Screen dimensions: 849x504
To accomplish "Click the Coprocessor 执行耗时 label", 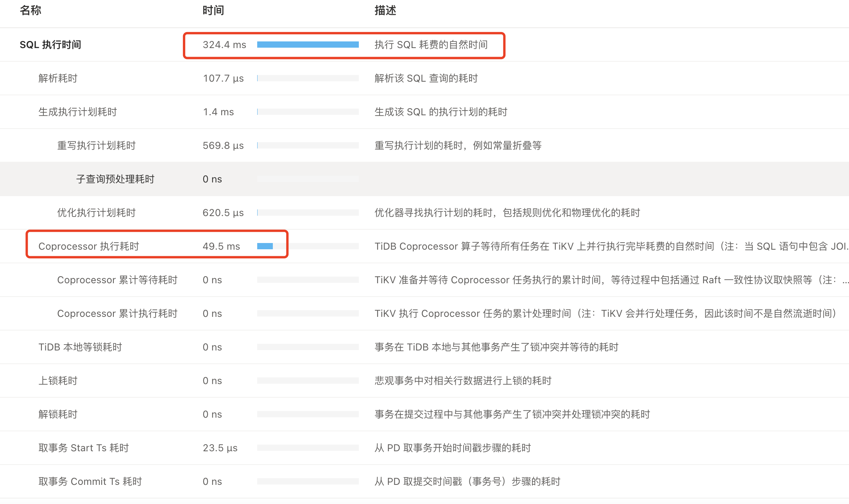I will pos(89,247).
